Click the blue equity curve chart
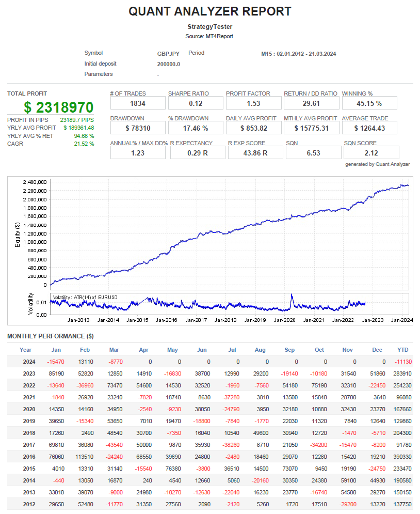The image size is (420, 514). (x=229, y=232)
